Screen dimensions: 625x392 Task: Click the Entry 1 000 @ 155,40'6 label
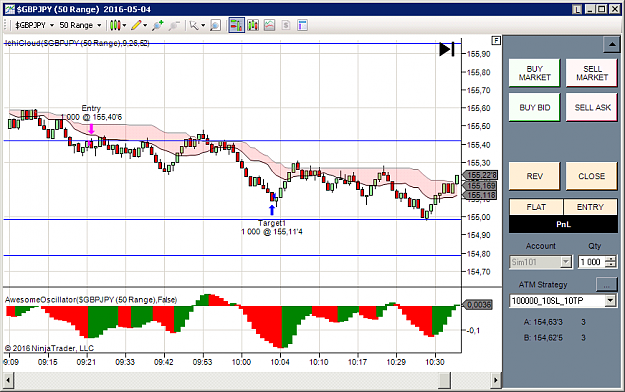point(91,113)
